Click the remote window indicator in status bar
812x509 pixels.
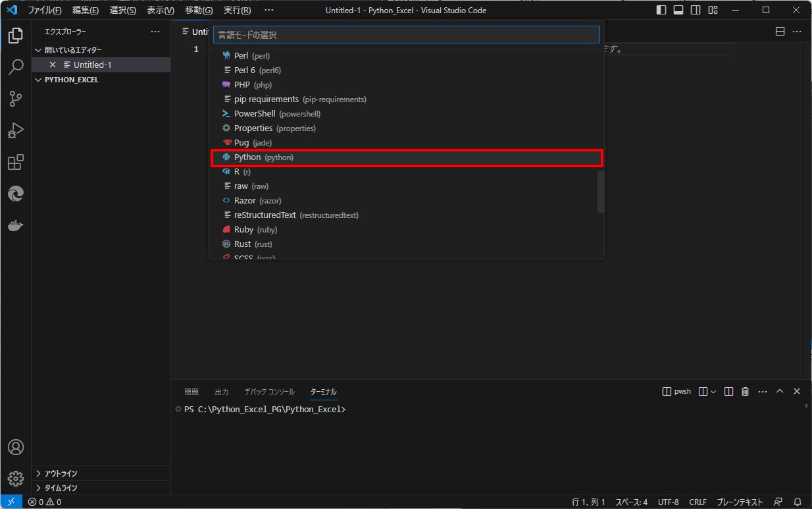pos(11,502)
